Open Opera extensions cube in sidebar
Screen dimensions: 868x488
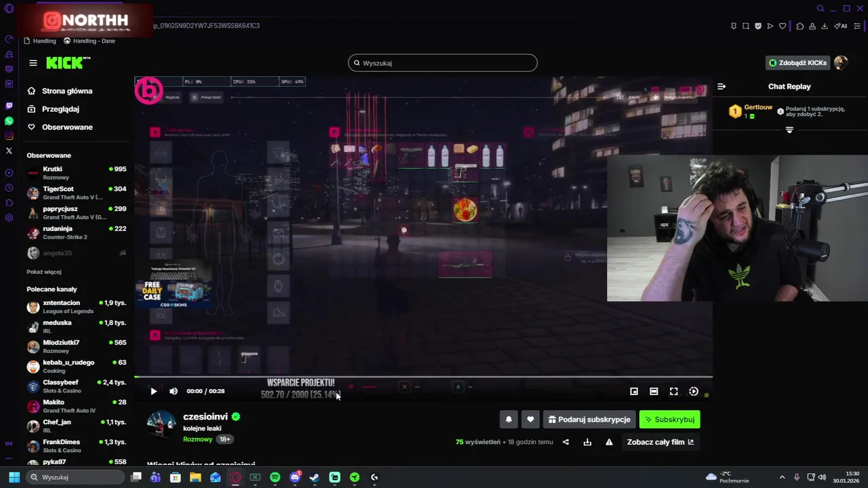point(9,203)
